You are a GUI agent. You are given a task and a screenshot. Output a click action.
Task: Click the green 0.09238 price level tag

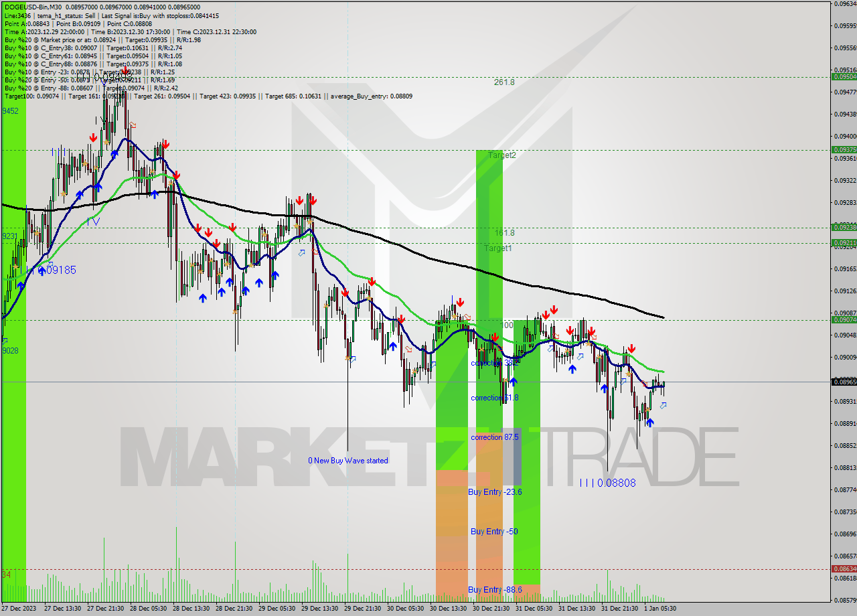pos(844,227)
